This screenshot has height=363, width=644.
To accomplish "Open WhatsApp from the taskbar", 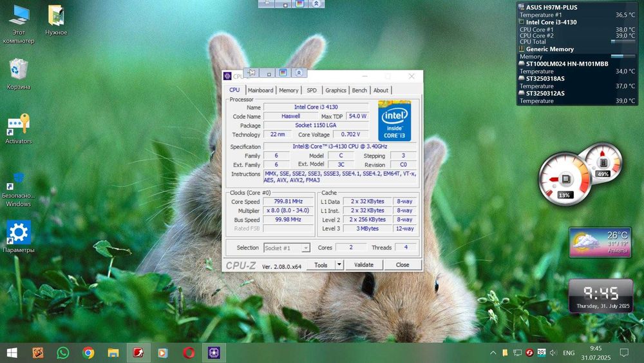I will coord(63,353).
